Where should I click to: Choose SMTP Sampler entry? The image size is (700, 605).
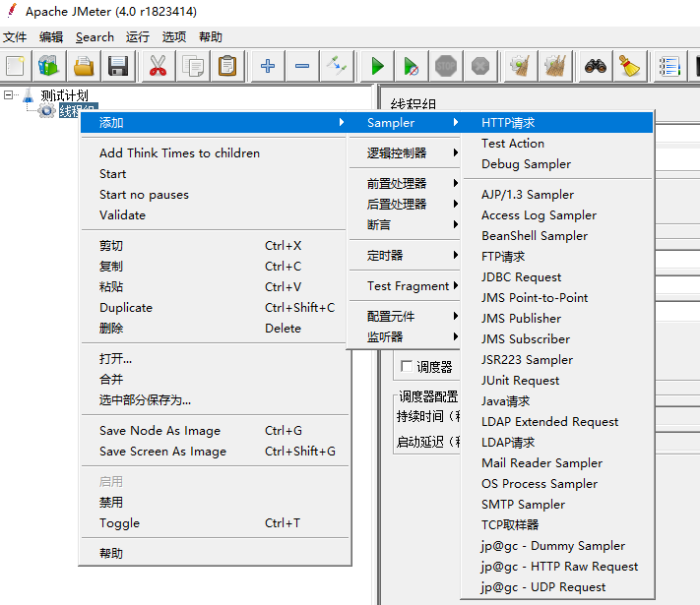(557, 504)
